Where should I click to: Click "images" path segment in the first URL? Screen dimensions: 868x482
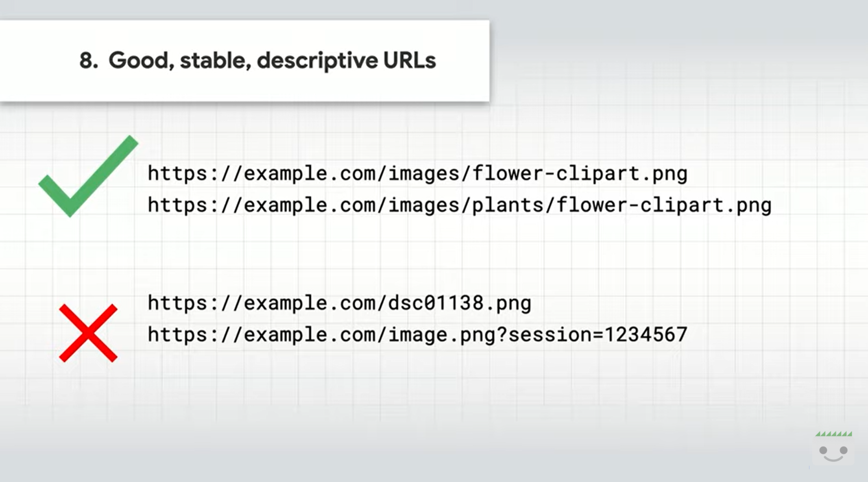click(x=423, y=174)
